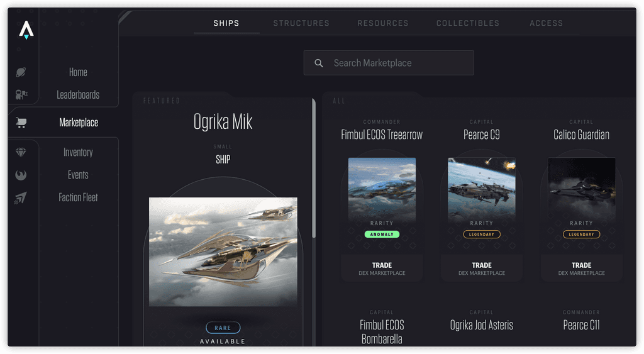Click the Marketplace cart sidebar icon
The image size is (644, 354).
click(21, 123)
